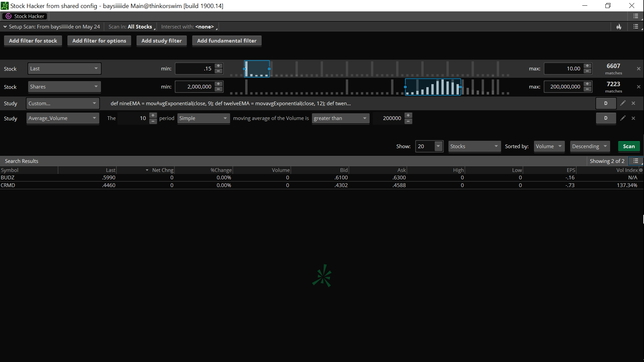The height and width of the screenshot is (362, 644).
Task: Open the Last filter type dropdown
Action: [64, 69]
